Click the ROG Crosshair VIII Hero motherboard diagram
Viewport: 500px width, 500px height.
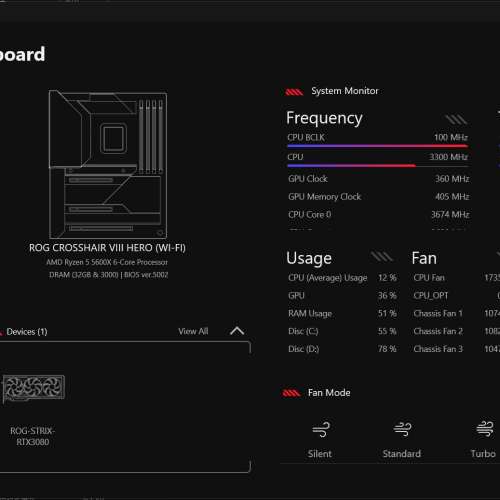108,164
